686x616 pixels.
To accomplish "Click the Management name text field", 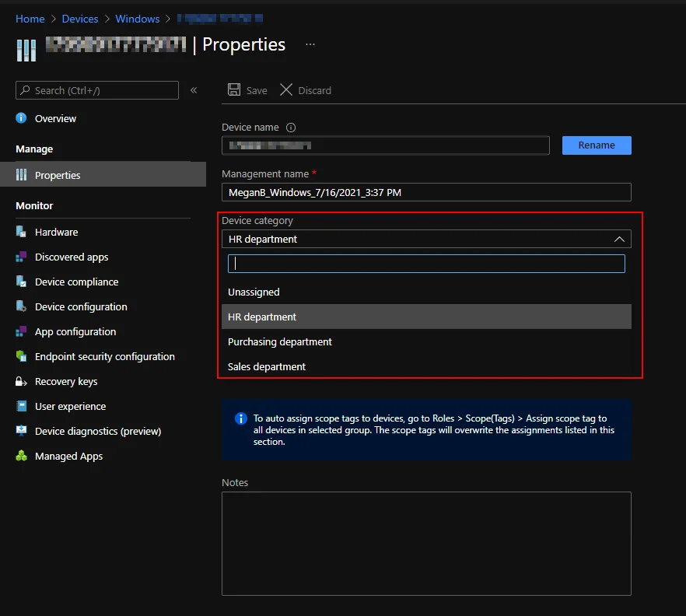I will point(426,192).
